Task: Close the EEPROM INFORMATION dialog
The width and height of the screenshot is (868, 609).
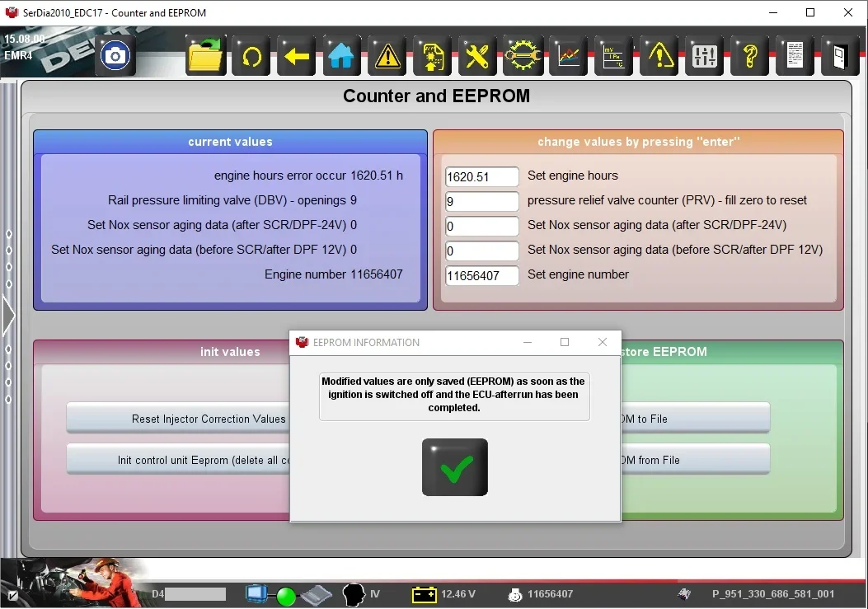Action: (603, 342)
